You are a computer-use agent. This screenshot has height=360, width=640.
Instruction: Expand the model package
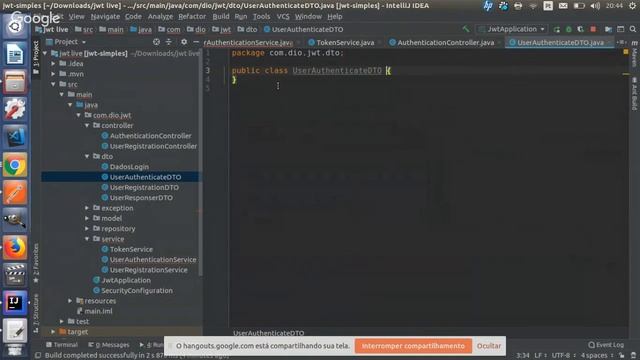coord(87,218)
